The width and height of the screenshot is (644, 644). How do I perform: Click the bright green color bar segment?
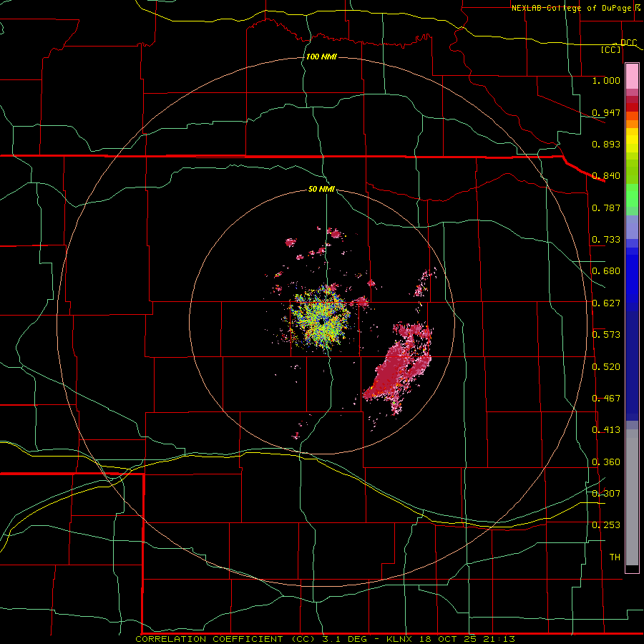[x=632, y=195]
